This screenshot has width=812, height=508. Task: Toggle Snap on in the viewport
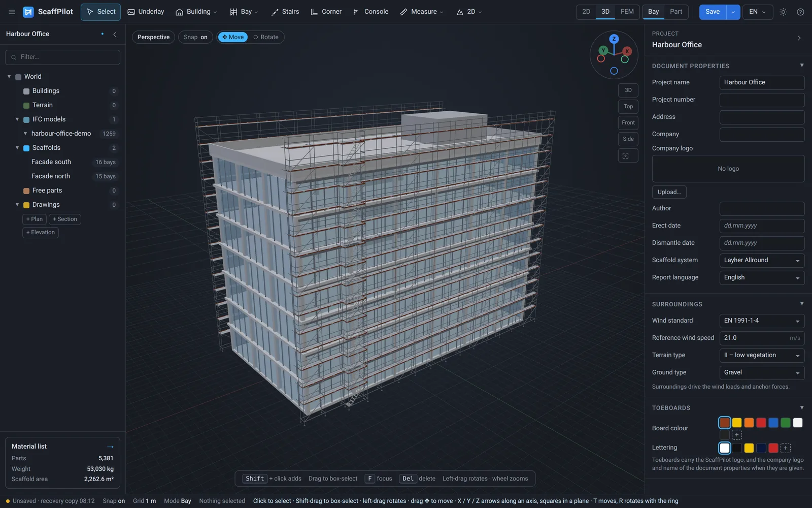tap(195, 37)
